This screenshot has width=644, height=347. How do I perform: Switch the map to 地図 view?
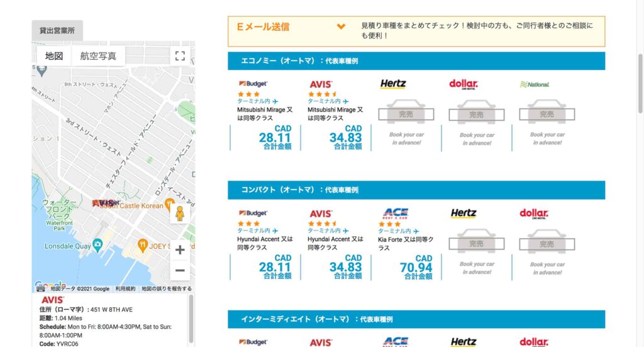coord(54,55)
